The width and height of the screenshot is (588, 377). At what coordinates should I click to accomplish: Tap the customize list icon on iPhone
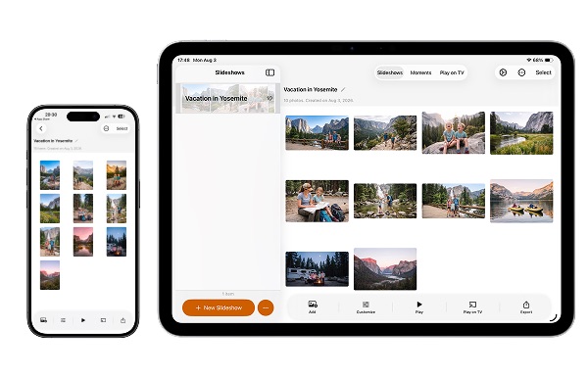click(63, 320)
